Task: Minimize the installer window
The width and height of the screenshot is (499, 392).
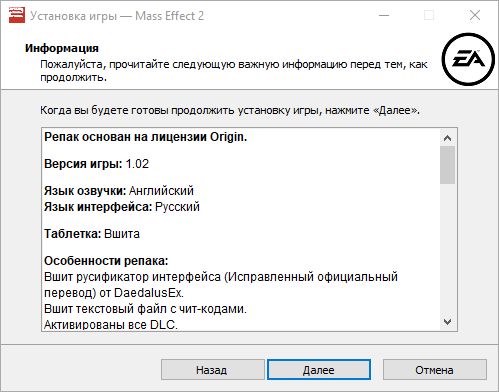Action: click(384, 15)
